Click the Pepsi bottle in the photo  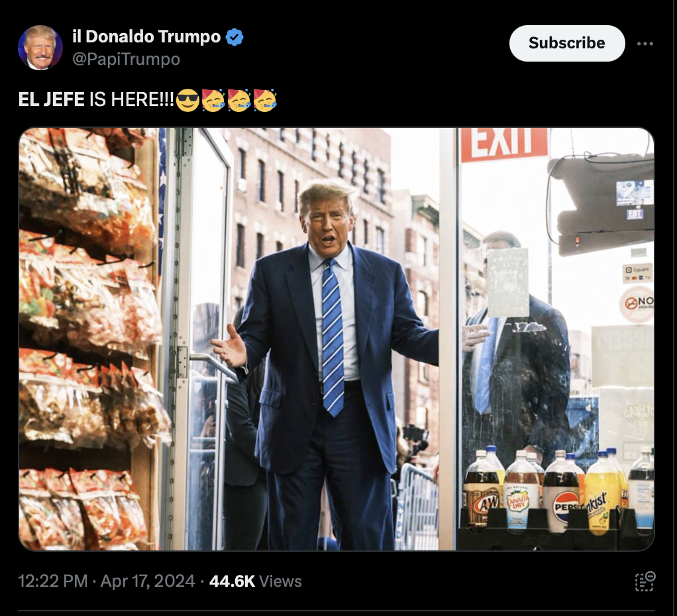tap(561, 492)
